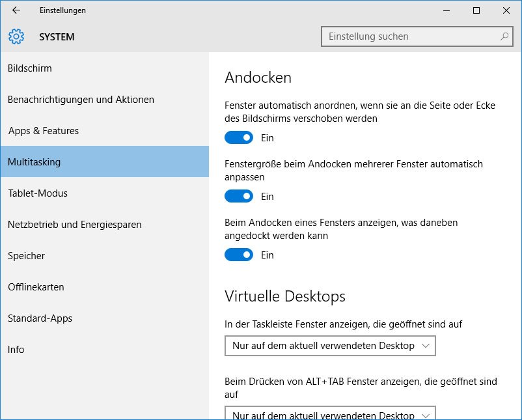Viewport: 522px width, 420px height.
Task: Disable automatic window arrangement when snapping
Action: point(240,137)
